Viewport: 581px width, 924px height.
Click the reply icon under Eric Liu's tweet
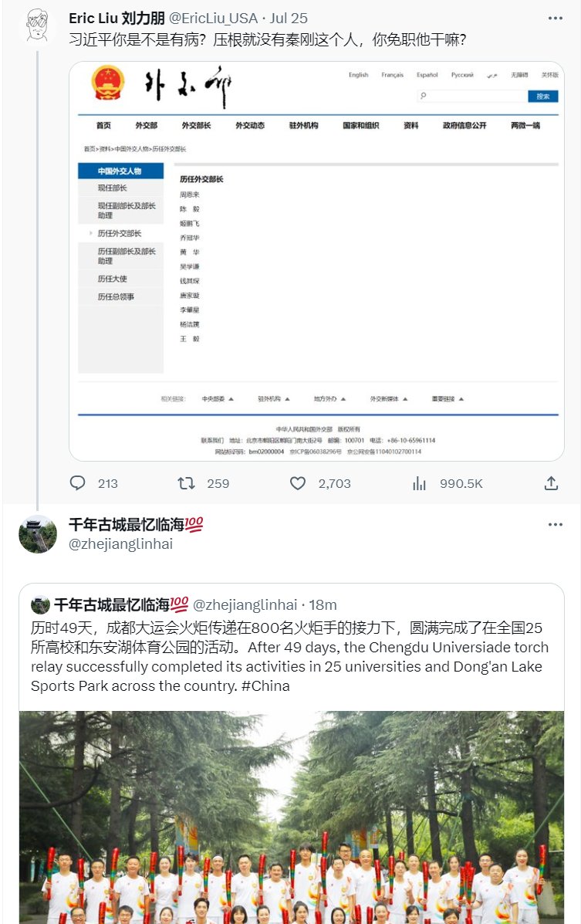click(x=77, y=483)
